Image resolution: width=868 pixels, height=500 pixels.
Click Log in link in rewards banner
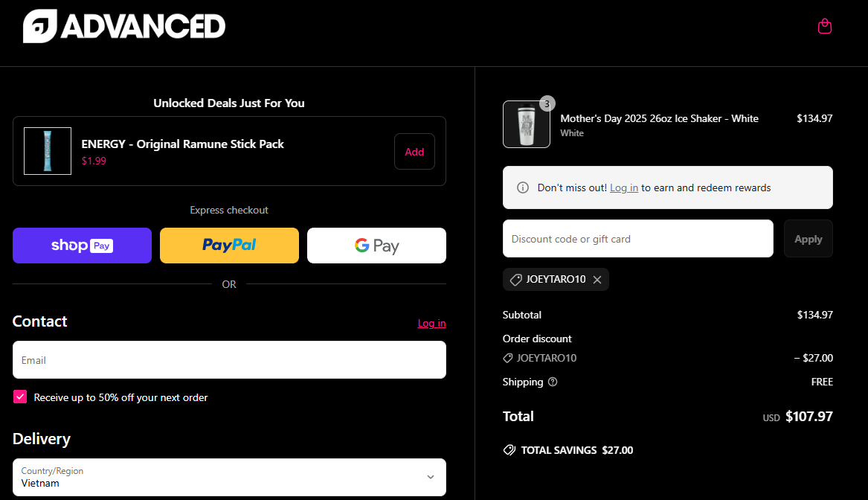tap(624, 187)
